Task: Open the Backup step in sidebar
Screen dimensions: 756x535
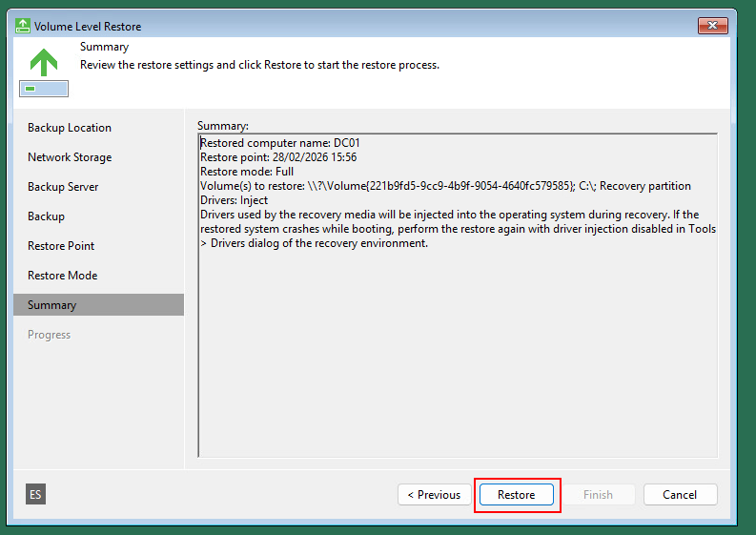Action: (x=47, y=216)
